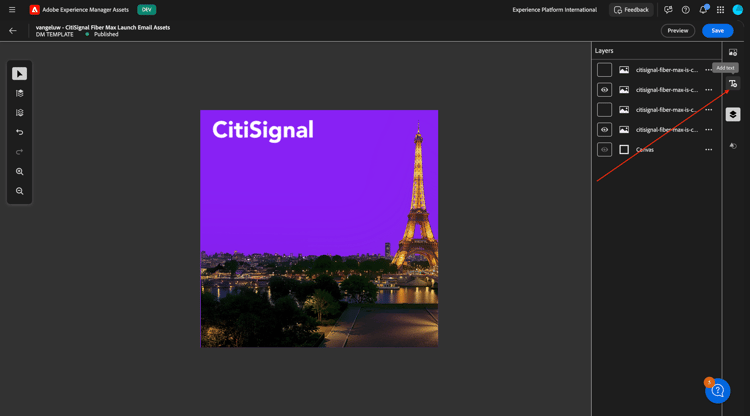Screen dimensions: 750x416
Task: Click the DM TEMPLATE label
Action: [x=55, y=34]
